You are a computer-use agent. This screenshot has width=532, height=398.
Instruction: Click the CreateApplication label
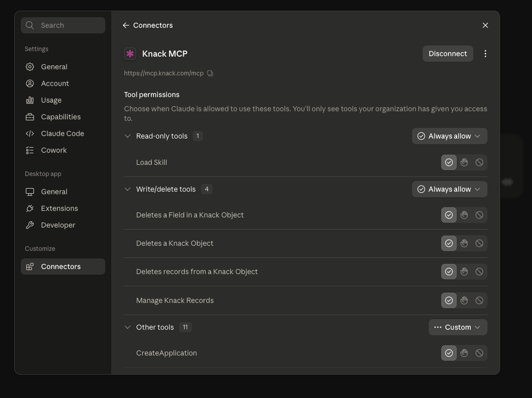coord(166,353)
